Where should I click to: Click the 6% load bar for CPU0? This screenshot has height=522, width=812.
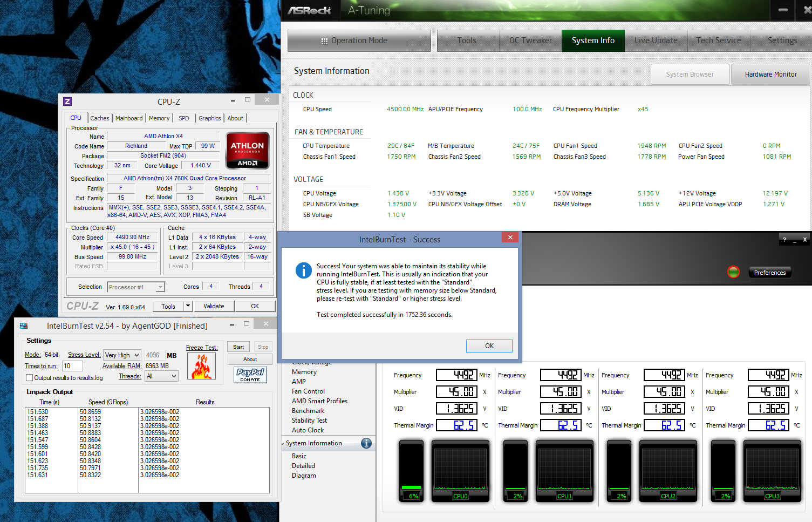[x=412, y=471]
